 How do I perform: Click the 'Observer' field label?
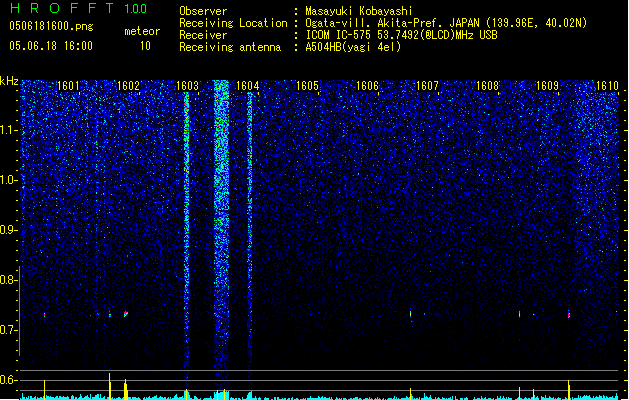(203, 11)
